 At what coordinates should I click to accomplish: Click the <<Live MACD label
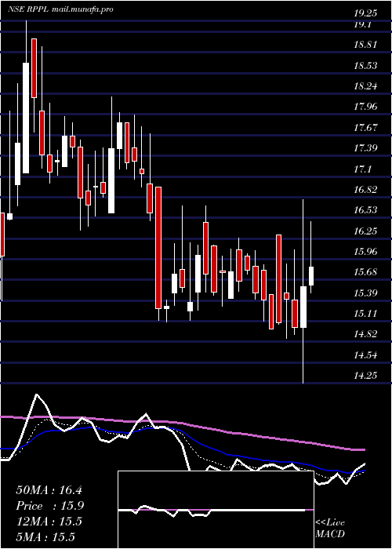click(330, 529)
